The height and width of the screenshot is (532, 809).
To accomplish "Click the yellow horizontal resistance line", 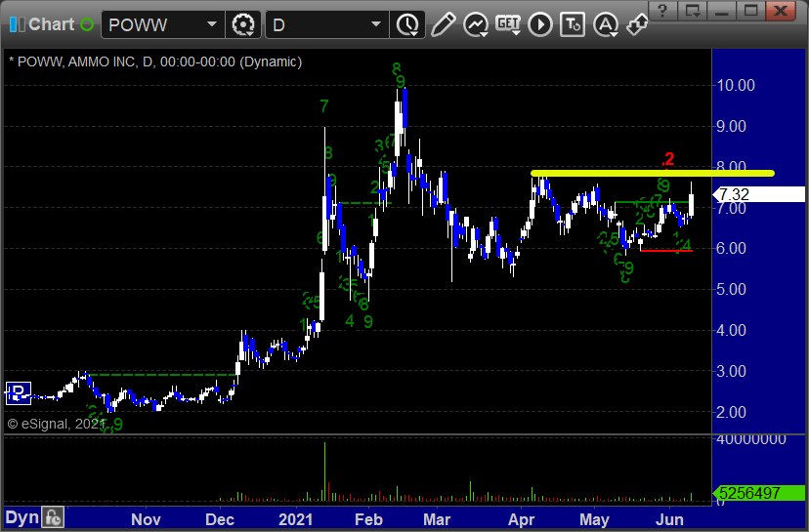I will click(653, 173).
